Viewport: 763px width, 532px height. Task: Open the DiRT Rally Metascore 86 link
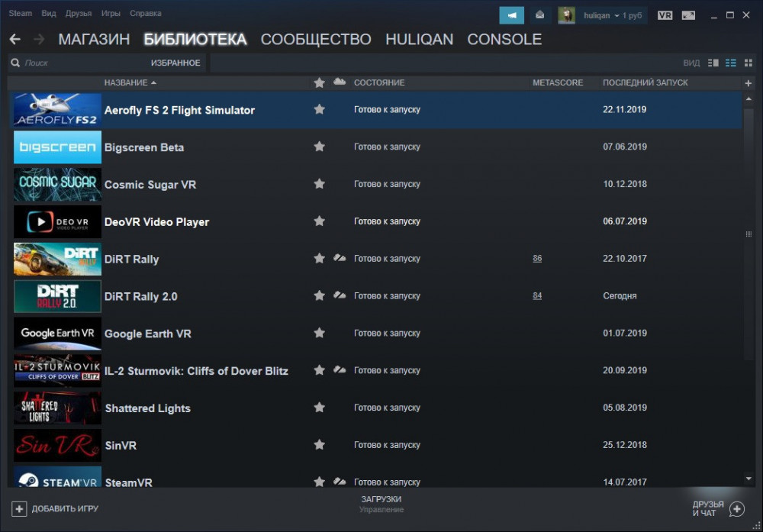click(x=537, y=259)
